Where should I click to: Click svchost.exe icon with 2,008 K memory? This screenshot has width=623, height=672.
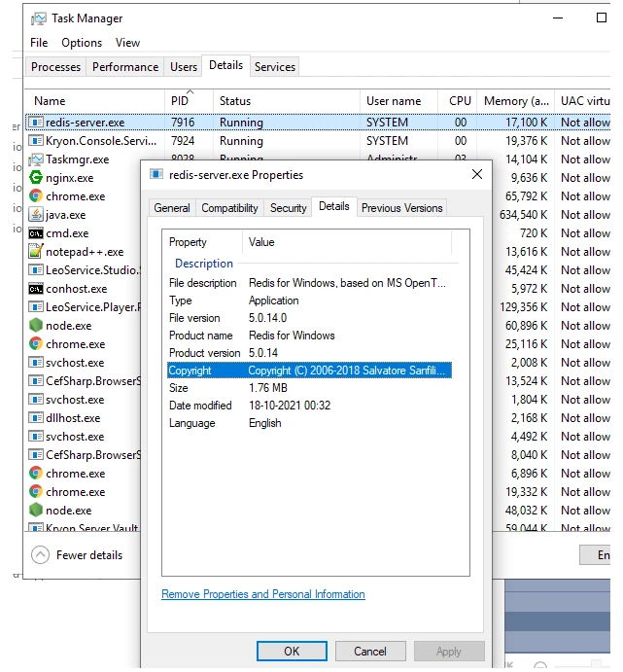click(36, 362)
